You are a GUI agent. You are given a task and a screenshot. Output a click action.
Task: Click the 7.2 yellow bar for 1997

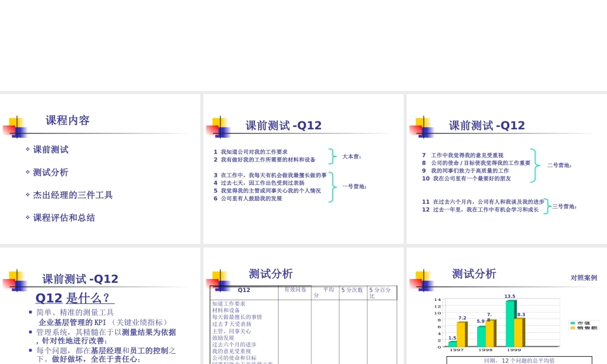pyautogui.click(x=462, y=334)
